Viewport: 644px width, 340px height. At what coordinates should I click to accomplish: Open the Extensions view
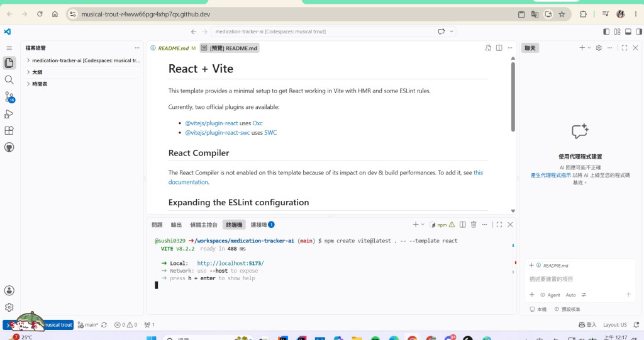click(9, 131)
